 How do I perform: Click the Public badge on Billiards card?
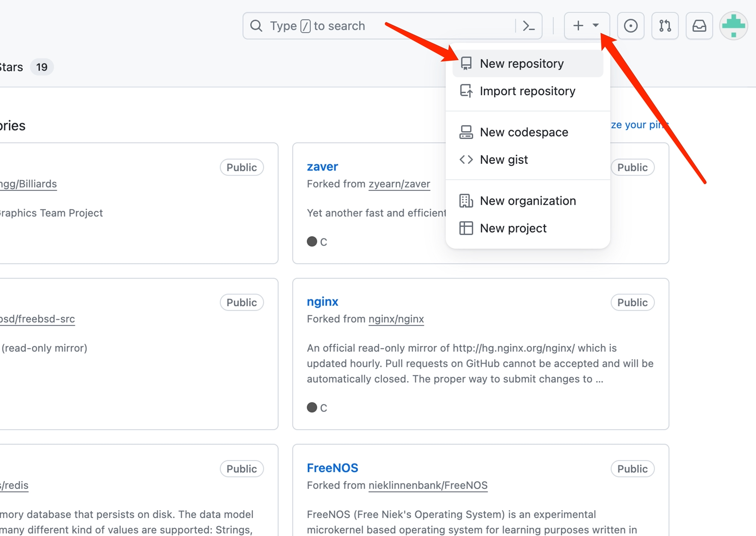click(242, 167)
